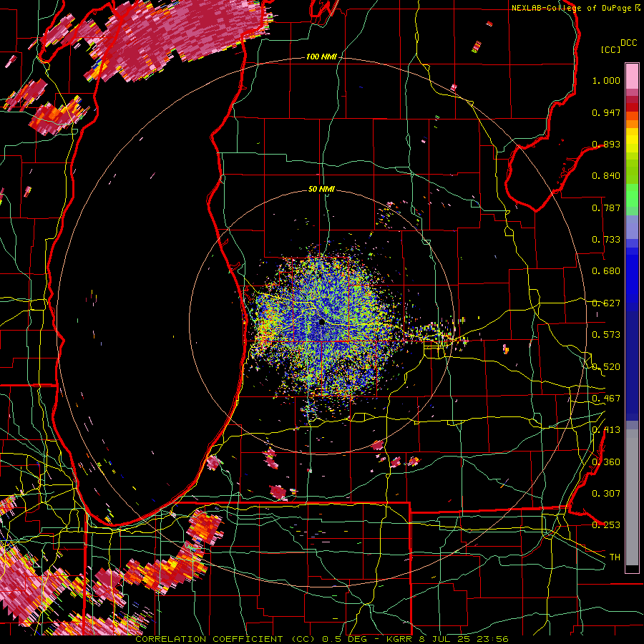644x644 pixels.
Task: Select the 0.680 scale value
Action: (606, 271)
